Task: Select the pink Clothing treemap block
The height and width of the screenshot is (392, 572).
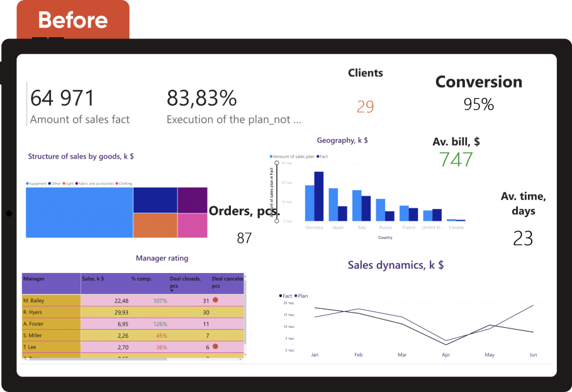Action: [193, 226]
